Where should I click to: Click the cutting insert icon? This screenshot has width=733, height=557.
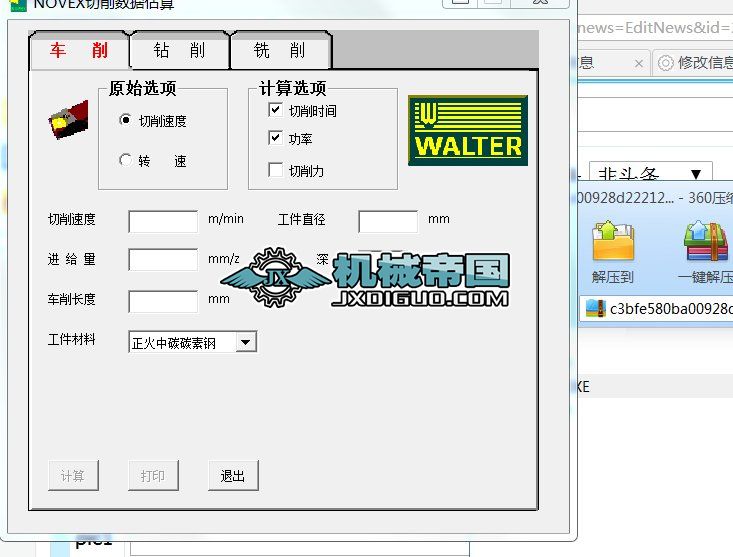click(68, 120)
